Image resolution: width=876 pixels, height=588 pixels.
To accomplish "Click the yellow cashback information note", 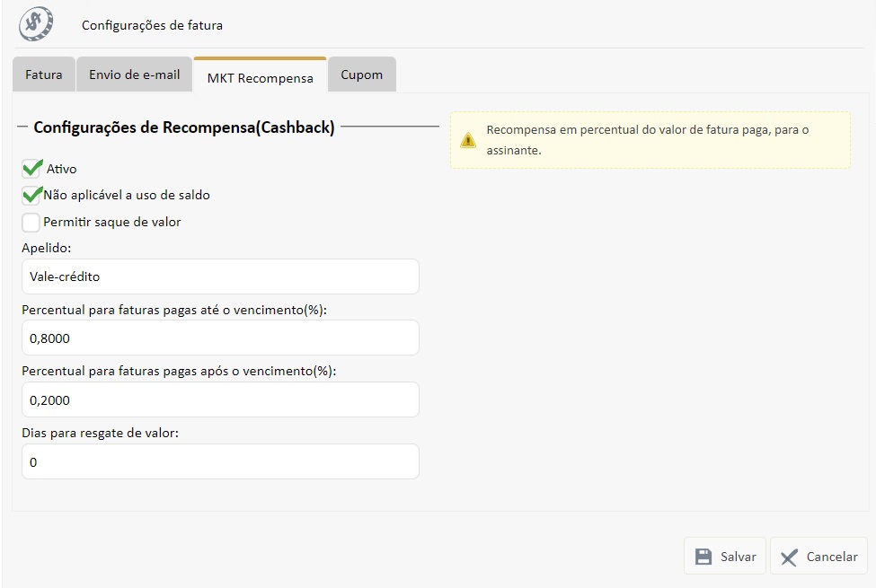I will point(650,140).
